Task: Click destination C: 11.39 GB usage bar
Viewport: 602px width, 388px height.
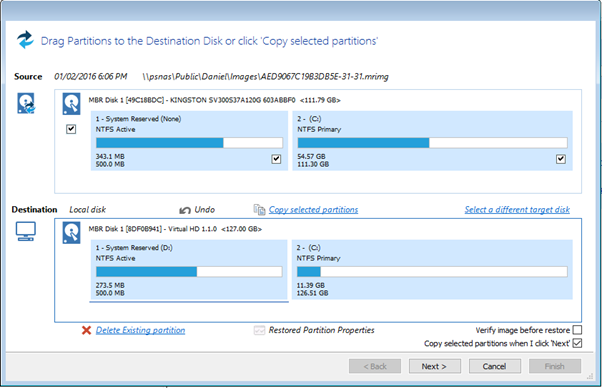Action: click(x=432, y=272)
